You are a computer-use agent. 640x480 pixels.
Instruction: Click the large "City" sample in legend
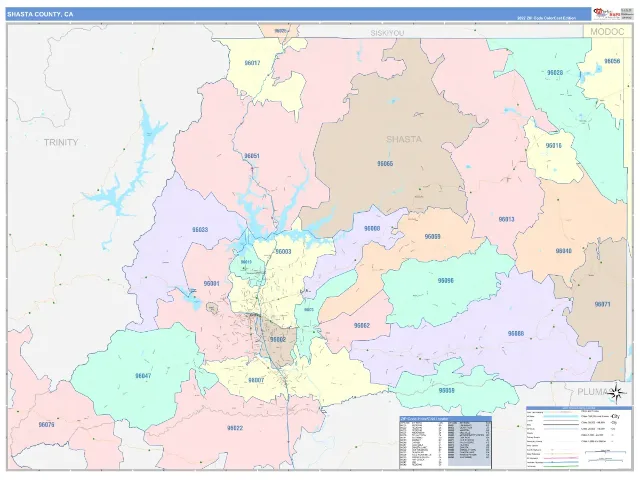pyautogui.click(x=616, y=416)
